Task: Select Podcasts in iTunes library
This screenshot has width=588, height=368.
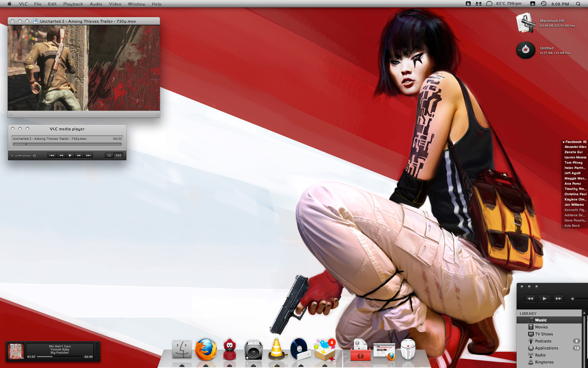Action: pyautogui.click(x=549, y=341)
